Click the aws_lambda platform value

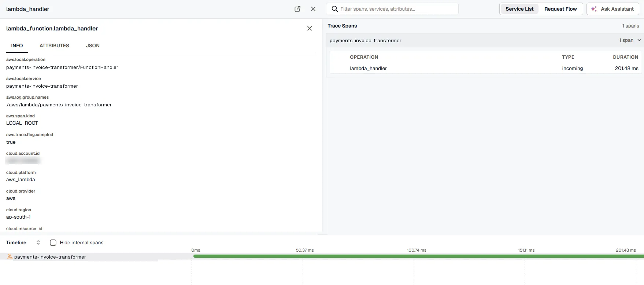[x=21, y=179]
